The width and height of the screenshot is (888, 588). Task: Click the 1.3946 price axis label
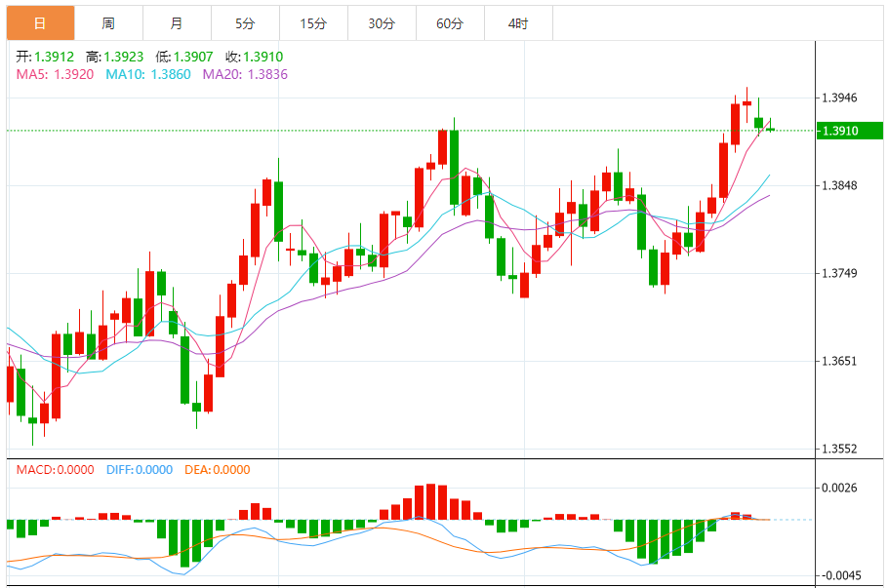pos(839,98)
